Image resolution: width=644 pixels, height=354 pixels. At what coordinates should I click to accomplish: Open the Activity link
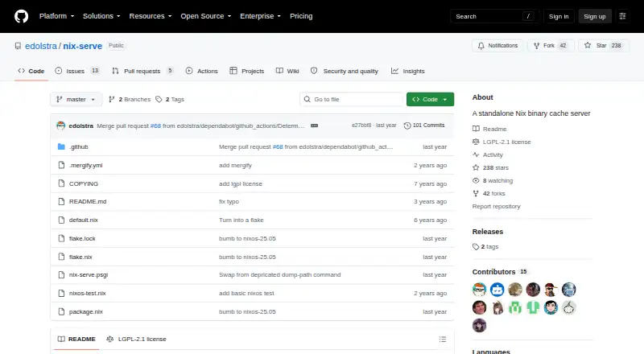[x=488, y=154]
